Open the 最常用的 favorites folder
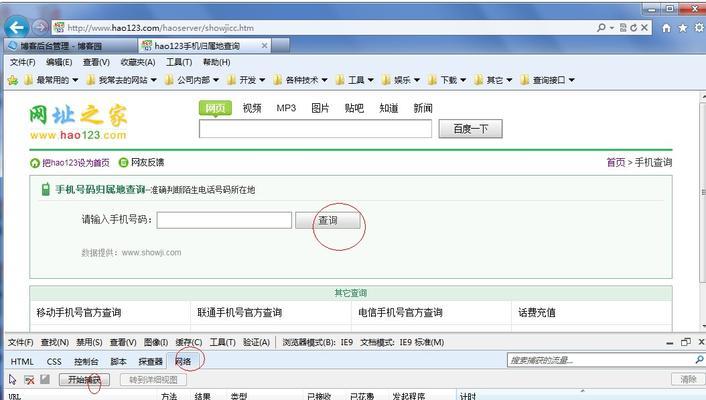The width and height of the screenshot is (706, 400). 51,80
